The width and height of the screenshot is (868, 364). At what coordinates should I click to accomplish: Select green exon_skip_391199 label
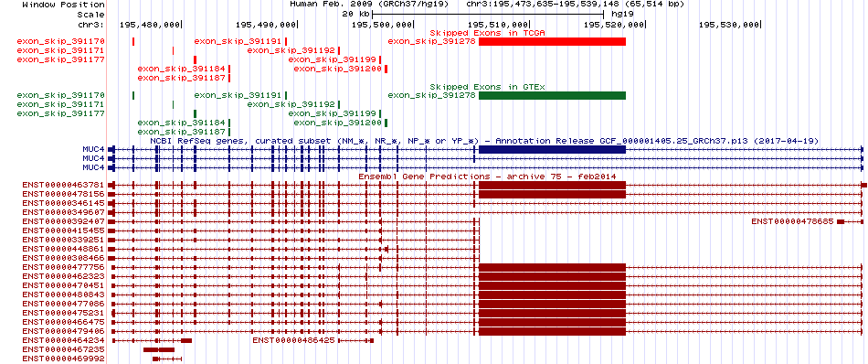333,113
